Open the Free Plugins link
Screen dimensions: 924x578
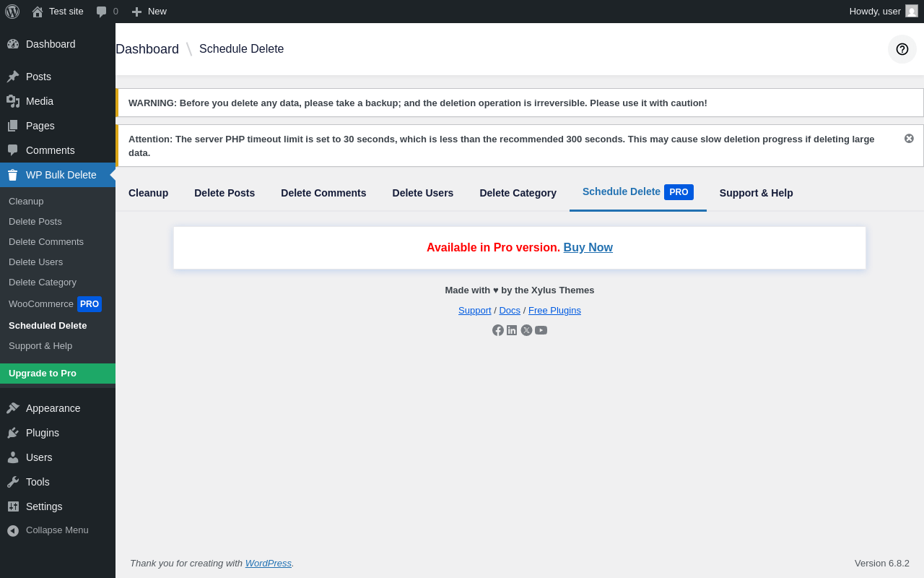pyautogui.click(x=554, y=311)
